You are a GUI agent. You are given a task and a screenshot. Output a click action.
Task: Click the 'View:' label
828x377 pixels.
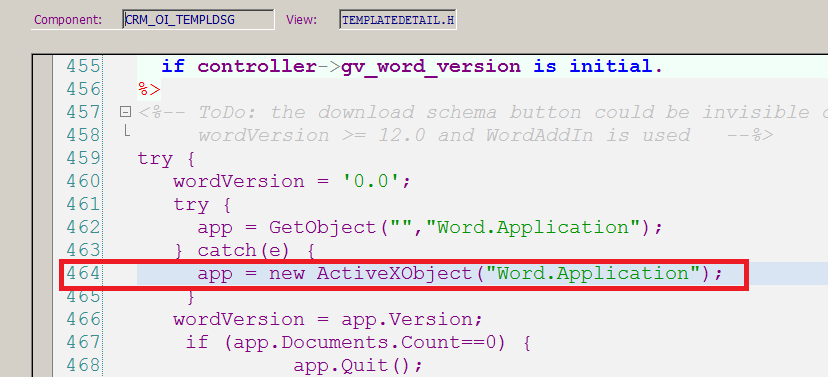(302, 20)
